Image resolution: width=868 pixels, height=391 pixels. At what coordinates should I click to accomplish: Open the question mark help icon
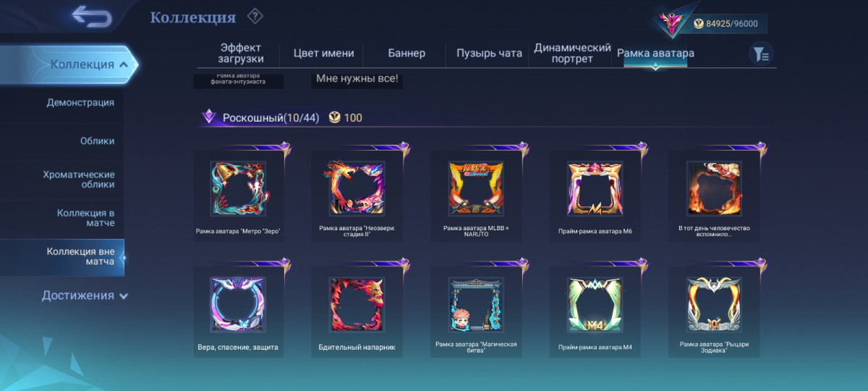click(x=255, y=16)
